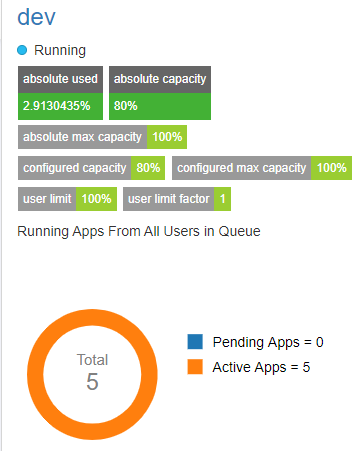Click the 100% absolute max capacity badge
Image resolution: width=363 pixels, height=451 pixels.
pyautogui.click(x=167, y=137)
